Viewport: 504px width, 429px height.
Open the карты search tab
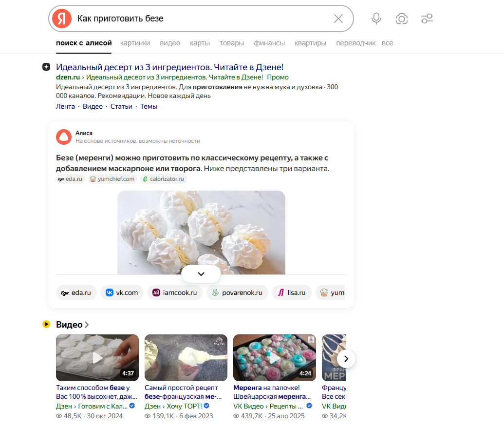pos(200,43)
